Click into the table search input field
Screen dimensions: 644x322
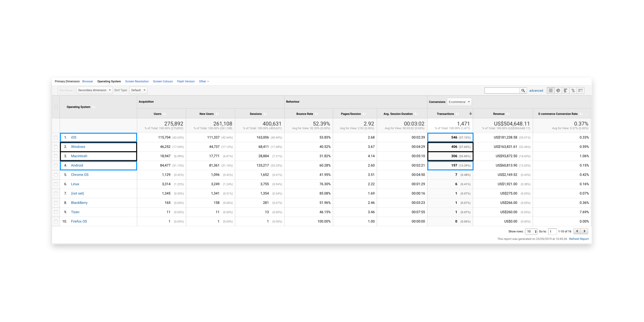point(502,90)
